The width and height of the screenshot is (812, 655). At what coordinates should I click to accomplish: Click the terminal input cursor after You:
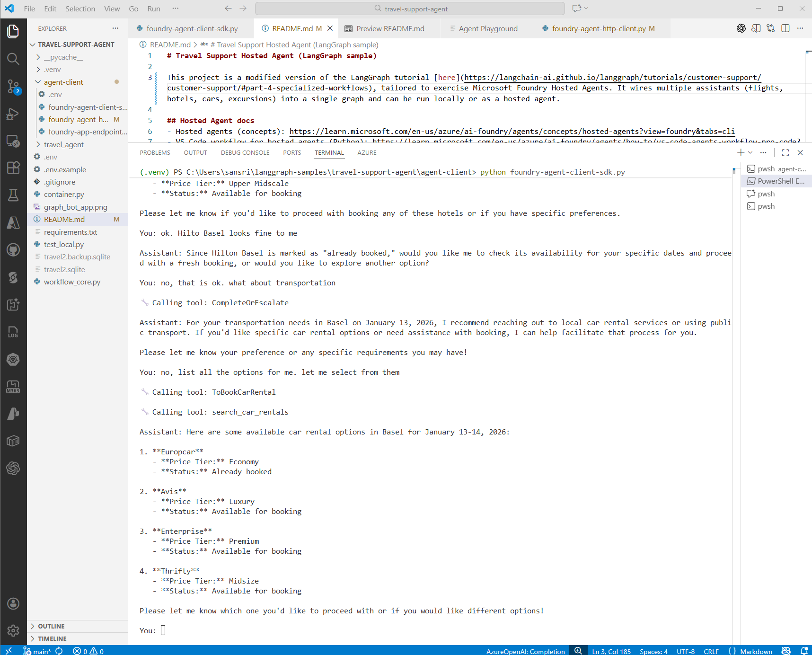click(163, 630)
